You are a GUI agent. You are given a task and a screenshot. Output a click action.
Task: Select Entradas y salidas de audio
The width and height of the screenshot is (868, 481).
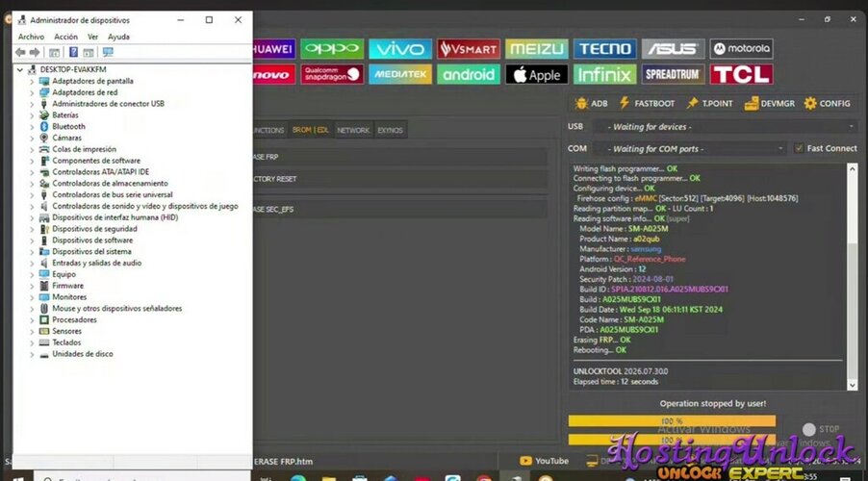[x=96, y=263]
